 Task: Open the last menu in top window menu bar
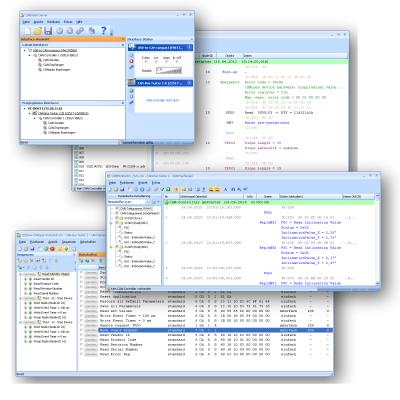79,22
